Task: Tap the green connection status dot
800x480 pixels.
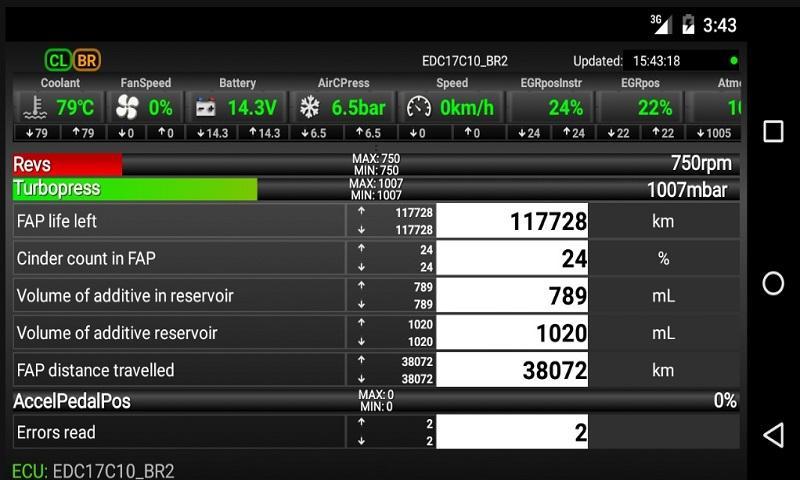Action: 734,61
